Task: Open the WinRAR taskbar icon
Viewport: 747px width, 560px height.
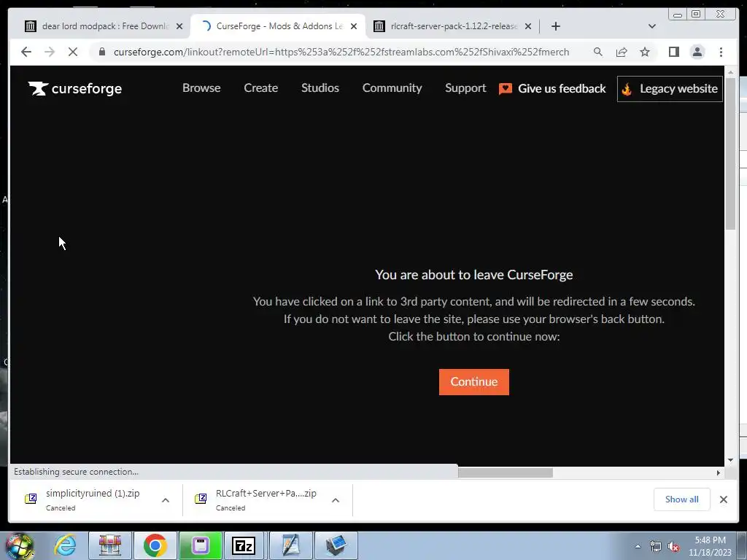Action: pyautogui.click(x=109, y=545)
